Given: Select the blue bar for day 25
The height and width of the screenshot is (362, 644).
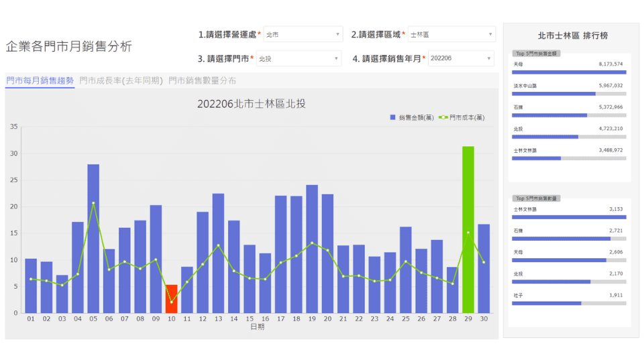Looking at the screenshot, I should 406,270.
